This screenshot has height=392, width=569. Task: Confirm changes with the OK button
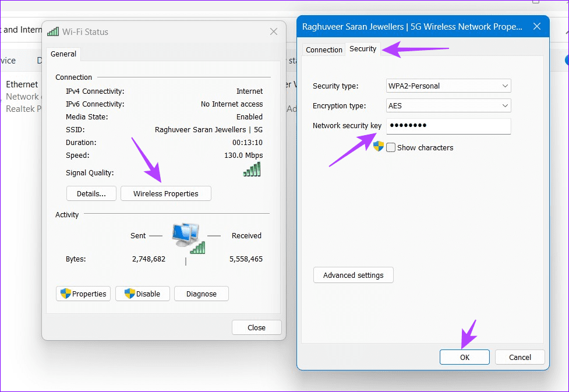464,357
